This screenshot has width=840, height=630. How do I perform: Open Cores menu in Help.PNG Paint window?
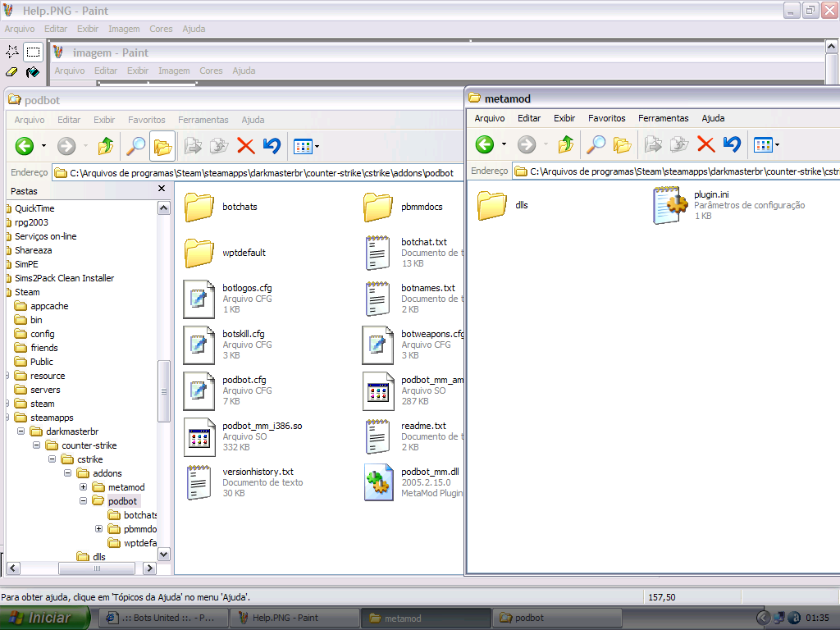click(161, 29)
